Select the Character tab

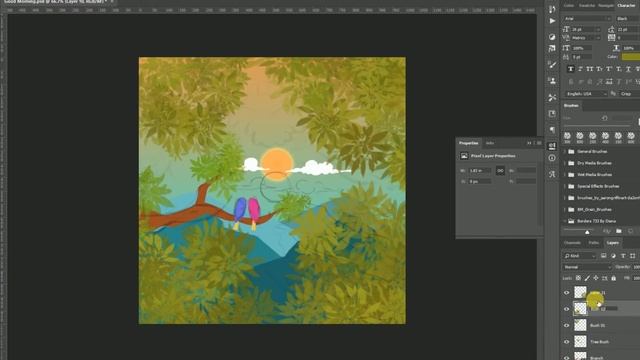coord(627,6)
